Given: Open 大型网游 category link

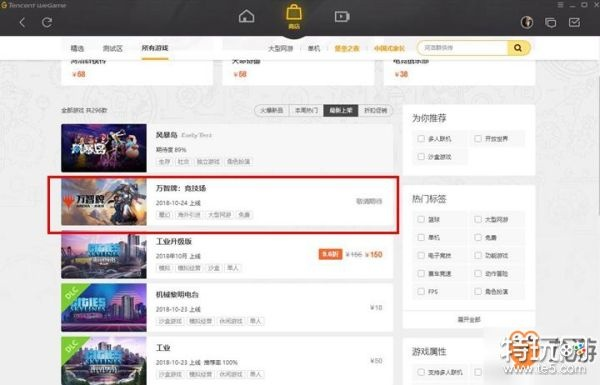Looking at the screenshot, I should tap(280, 48).
